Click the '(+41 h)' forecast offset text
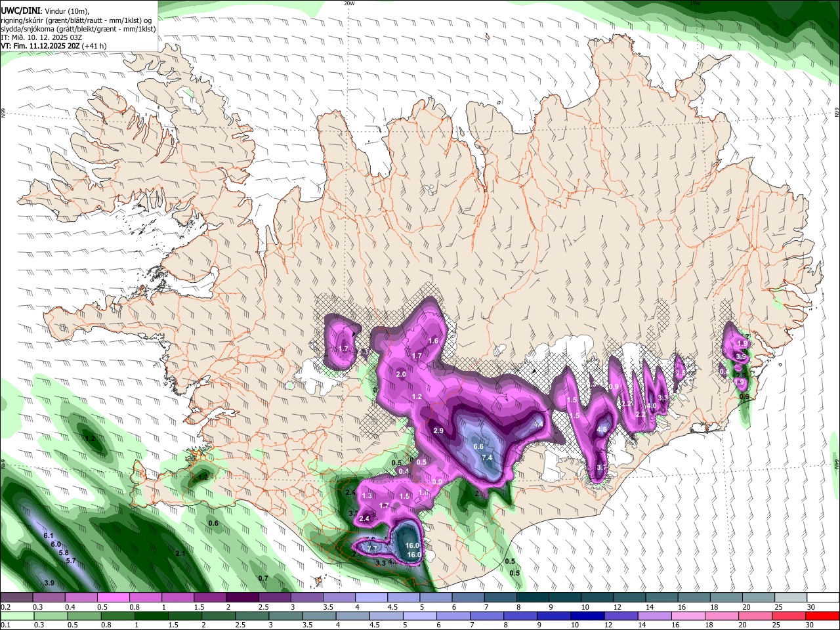The width and height of the screenshot is (840, 630). tap(94, 46)
